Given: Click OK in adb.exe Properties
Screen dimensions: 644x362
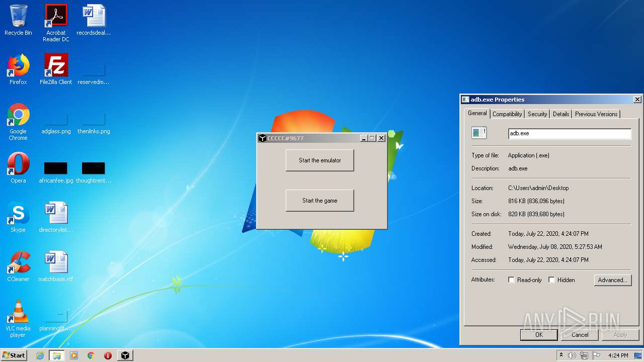Looking at the screenshot, I should tap(539, 335).
